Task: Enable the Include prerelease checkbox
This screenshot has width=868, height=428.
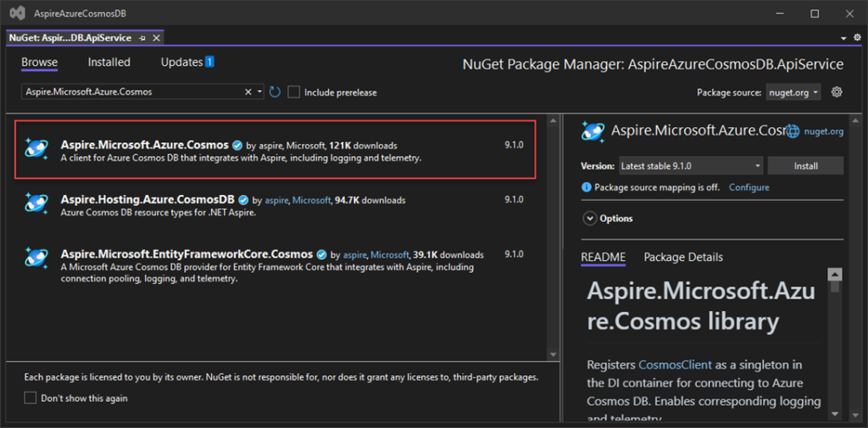Action: click(293, 92)
